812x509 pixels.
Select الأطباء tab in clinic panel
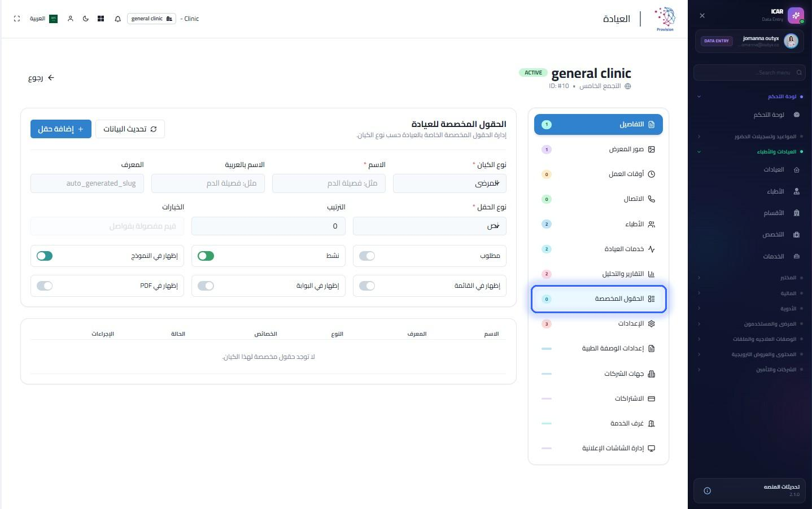tap(599, 224)
